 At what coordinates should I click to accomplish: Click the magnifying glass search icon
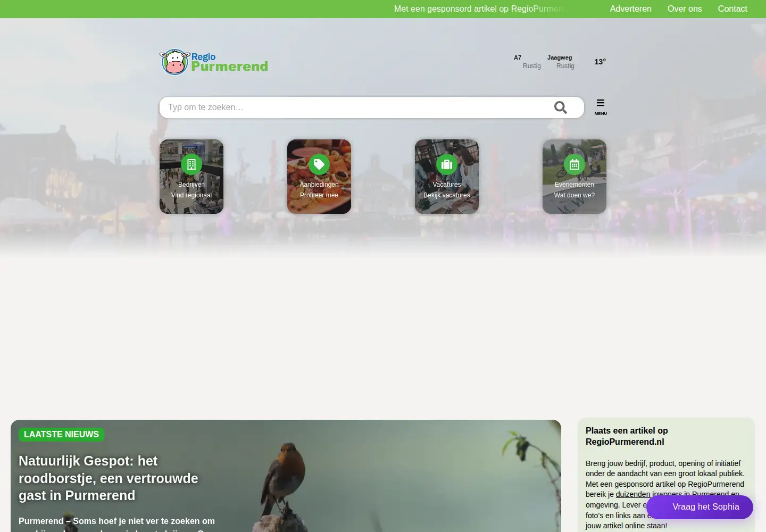[560, 107]
